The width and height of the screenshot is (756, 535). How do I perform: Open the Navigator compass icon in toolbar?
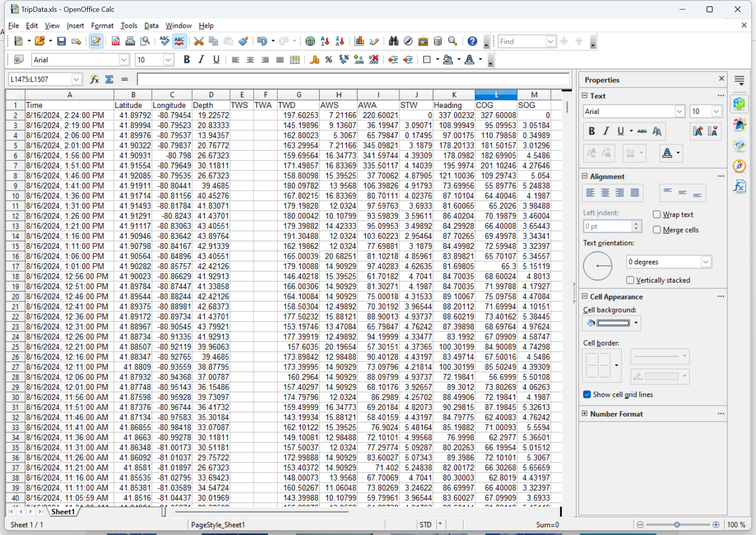(x=408, y=41)
